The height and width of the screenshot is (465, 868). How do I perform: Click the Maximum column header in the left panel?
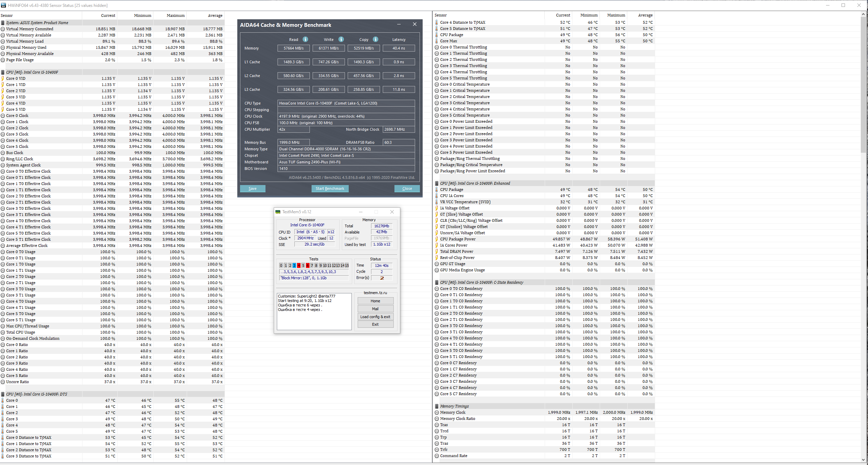[175, 15]
